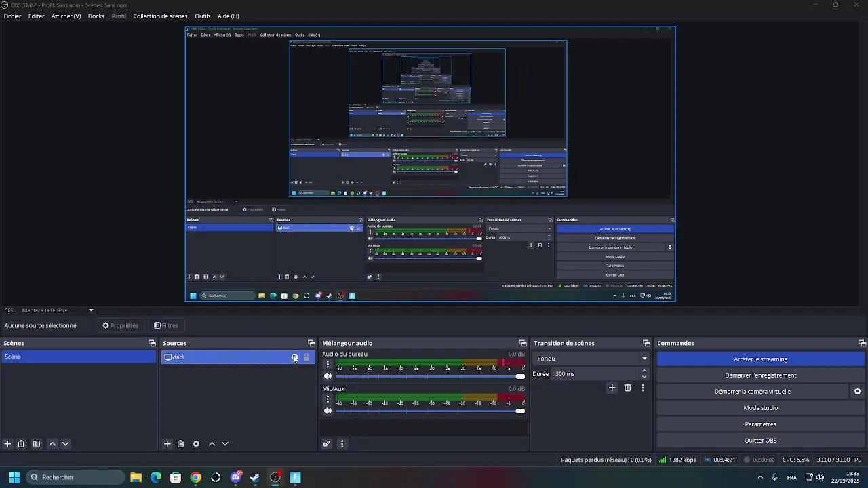Show hidden system tray icons chevron
Screen dimensions: 868x488
[760, 477]
